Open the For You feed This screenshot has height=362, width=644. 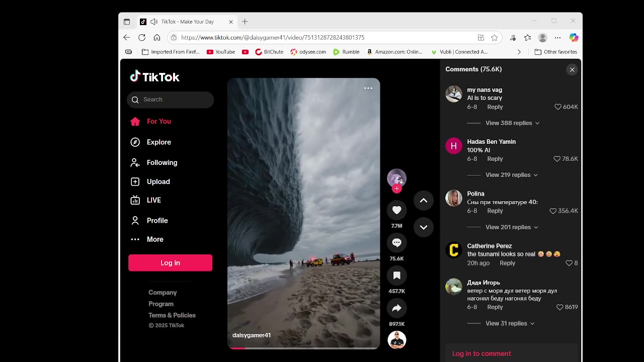150,121
